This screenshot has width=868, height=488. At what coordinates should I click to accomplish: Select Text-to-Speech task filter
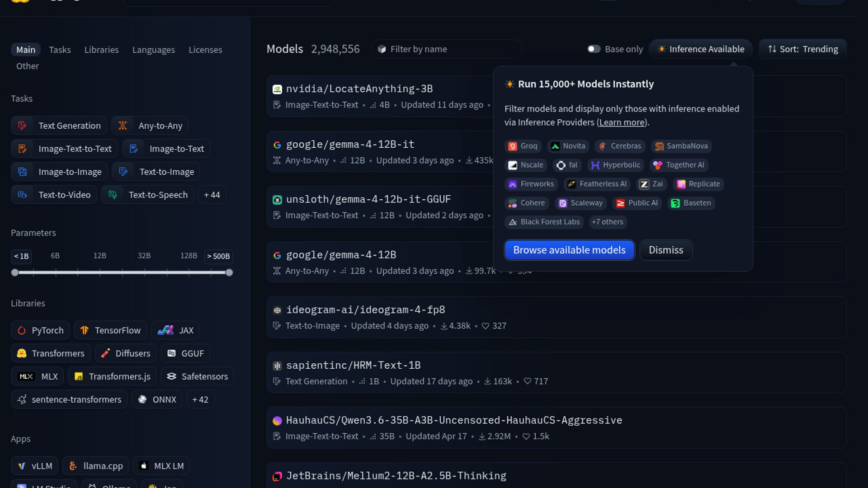[x=147, y=195]
